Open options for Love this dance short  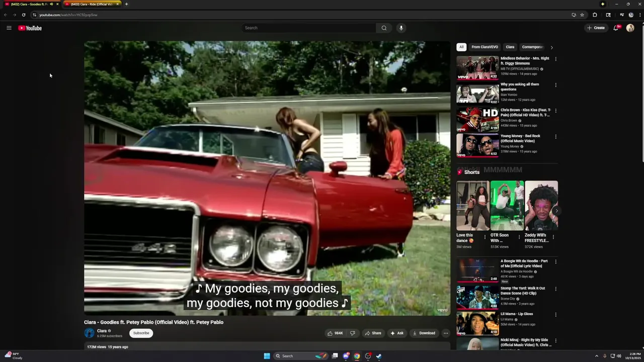[x=485, y=237]
